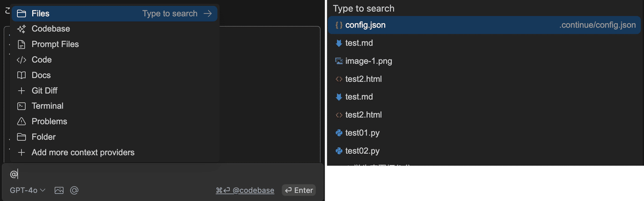Click the @ context icon in toolbar
Viewport: 644px width, 201px height.
75,190
